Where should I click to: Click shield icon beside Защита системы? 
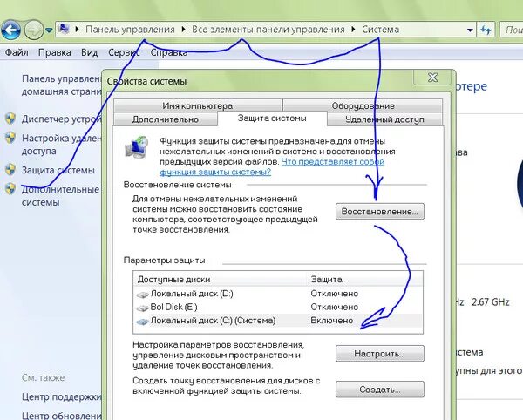tap(10, 170)
